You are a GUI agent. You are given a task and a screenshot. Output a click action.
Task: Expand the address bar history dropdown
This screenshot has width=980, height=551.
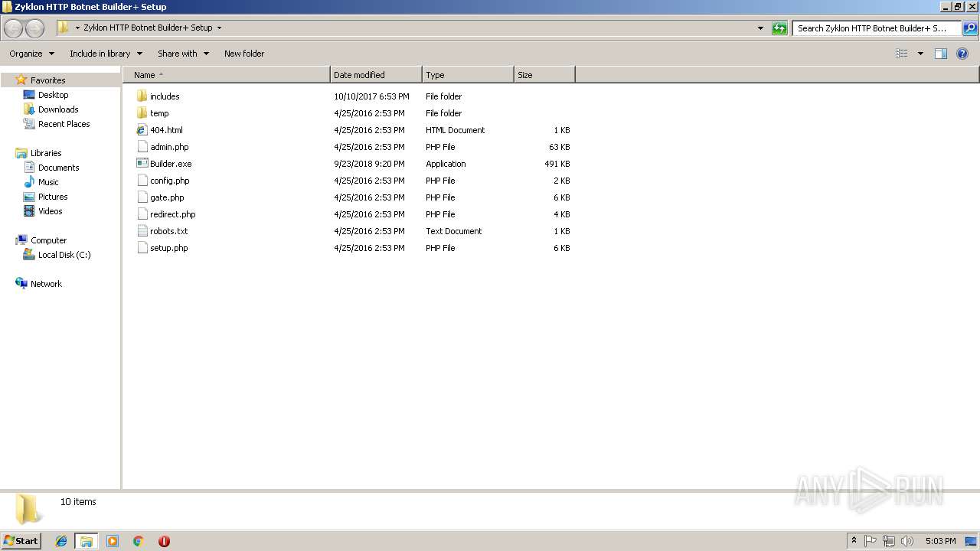(x=760, y=28)
